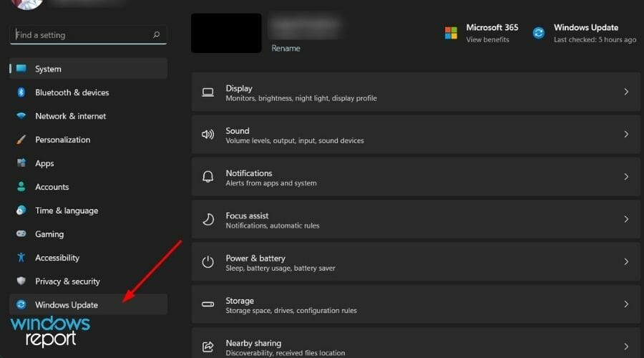This screenshot has width=644, height=358.
Task: Open Time & language category
Action: point(88,211)
